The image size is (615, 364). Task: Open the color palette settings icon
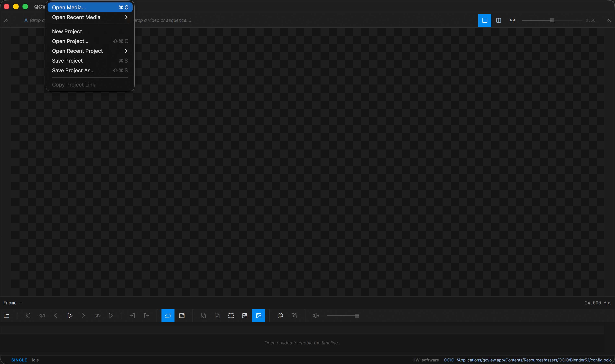pyautogui.click(x=280, y=316)
